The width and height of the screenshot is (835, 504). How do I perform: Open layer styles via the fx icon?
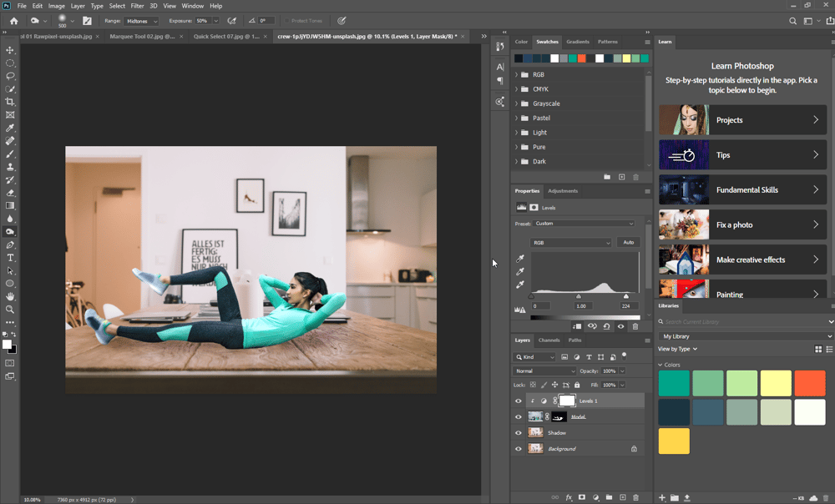569,496
